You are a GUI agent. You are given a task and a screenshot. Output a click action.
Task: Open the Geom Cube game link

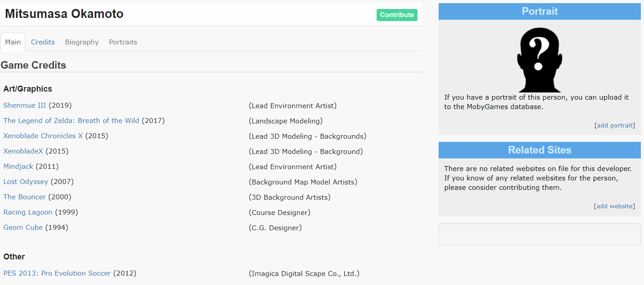pos(23,228)
